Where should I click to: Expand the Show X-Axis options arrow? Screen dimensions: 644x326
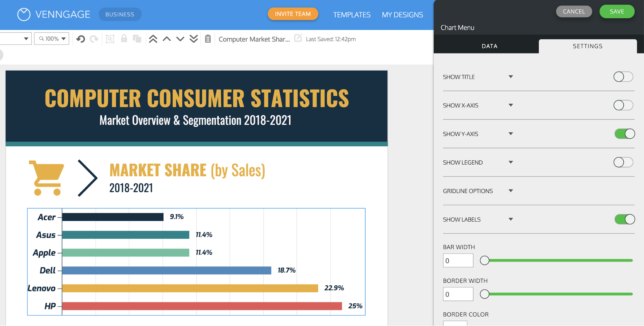click(511, 105)
